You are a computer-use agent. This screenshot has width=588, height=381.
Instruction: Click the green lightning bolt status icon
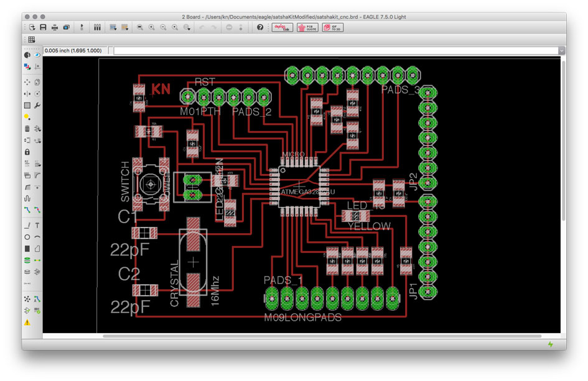551,344
